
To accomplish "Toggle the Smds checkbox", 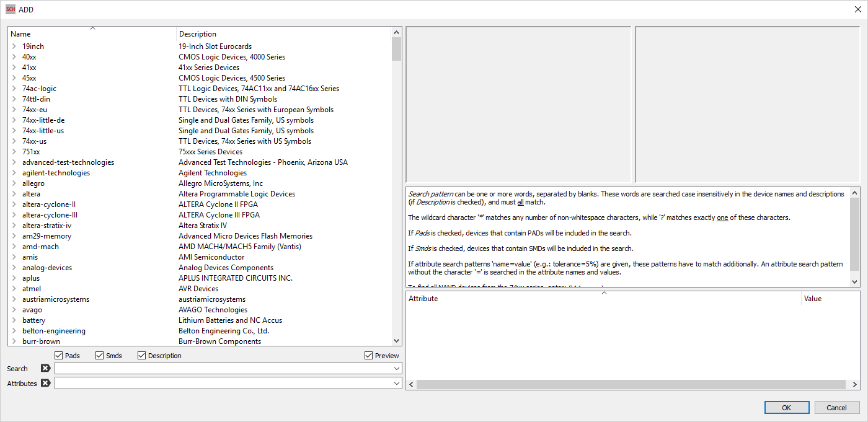I will 100,356.
